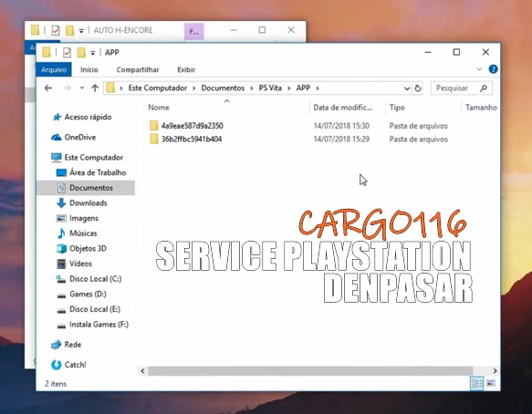532x414 pixels.
Task: Open Acesso rápido in the sidebar
Action: coord(88,117)
